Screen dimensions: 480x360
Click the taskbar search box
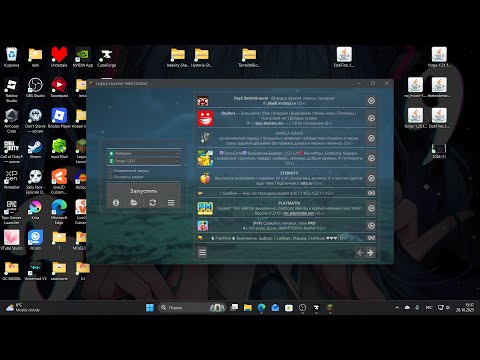click(192, 307)
